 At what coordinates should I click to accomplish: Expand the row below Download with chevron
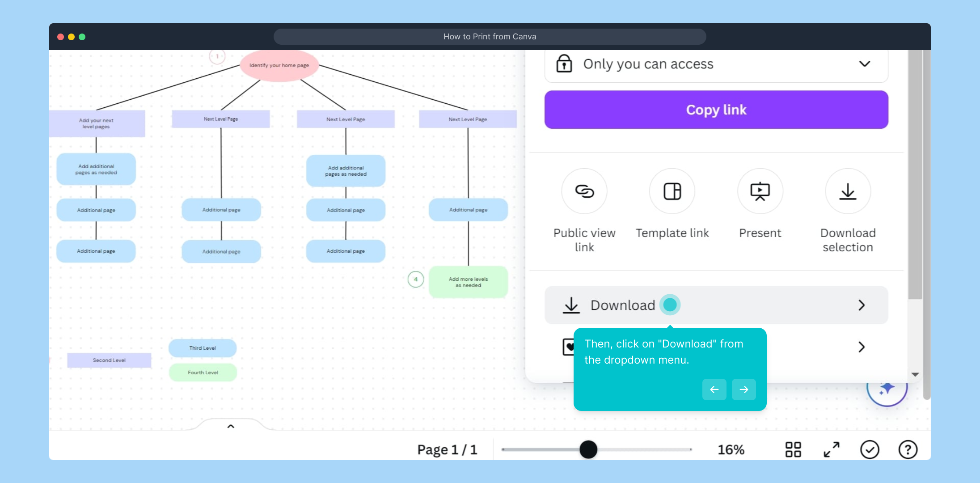tap(862, 347)
